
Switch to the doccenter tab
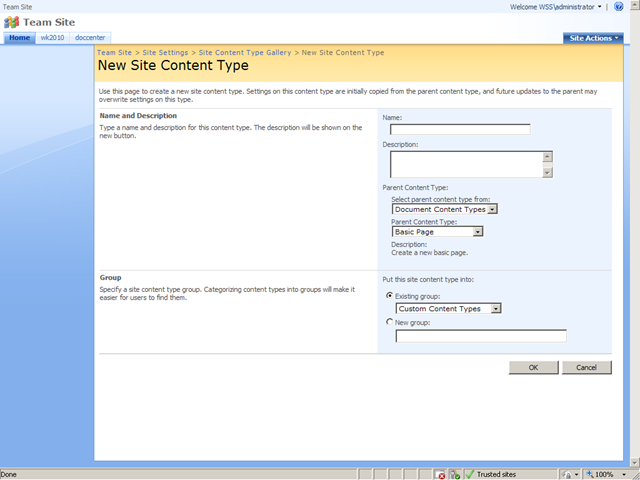pyautogui.click(x=90, y=38)
